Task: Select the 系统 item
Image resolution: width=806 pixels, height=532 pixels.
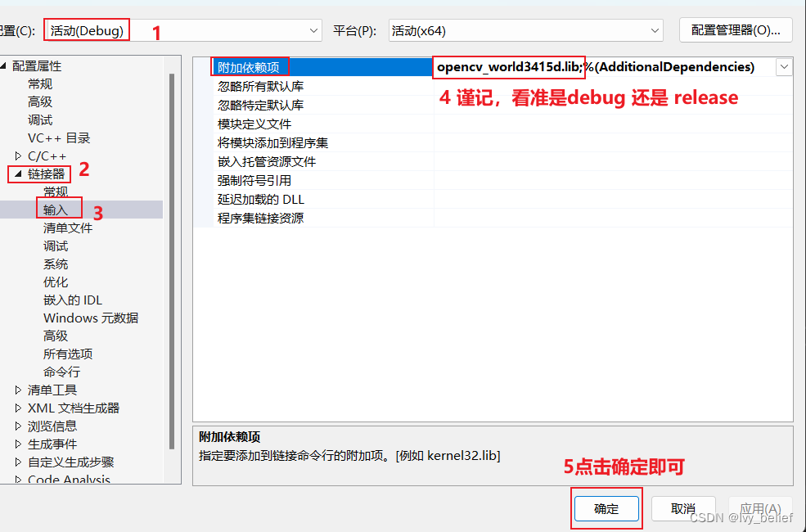Action: click(56, 264)
